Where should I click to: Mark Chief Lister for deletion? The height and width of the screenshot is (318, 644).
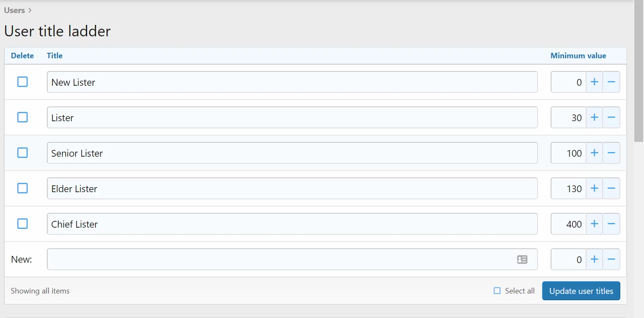tap(22, 223)
